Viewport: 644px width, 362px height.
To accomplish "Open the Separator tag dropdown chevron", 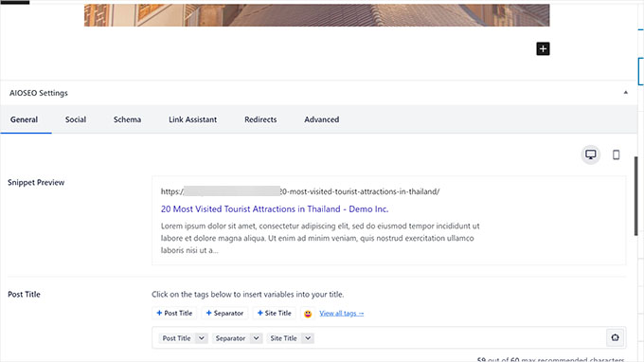I will pyautogui.click(x=256, y=338).
